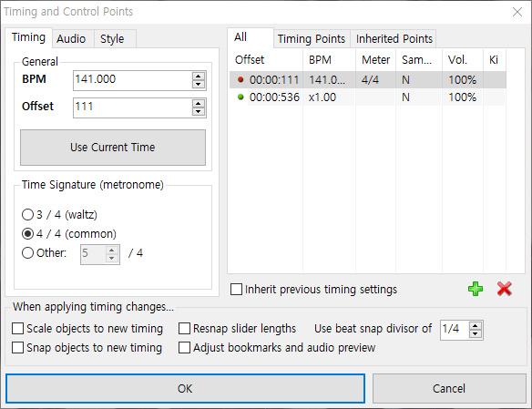532x409 pixels.
Task: Switch to the Inherited Points tab
Action: click(x=394, y=38)
